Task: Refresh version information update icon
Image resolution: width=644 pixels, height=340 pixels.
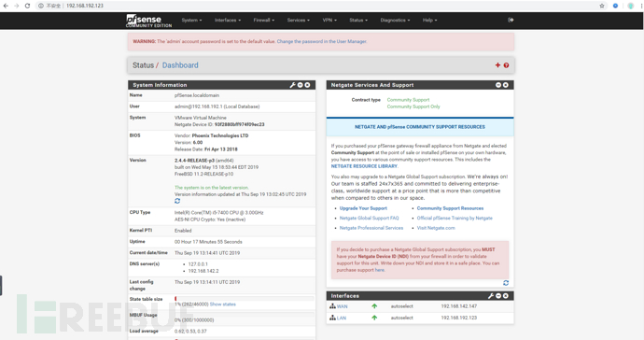Action: coord(177,201)
